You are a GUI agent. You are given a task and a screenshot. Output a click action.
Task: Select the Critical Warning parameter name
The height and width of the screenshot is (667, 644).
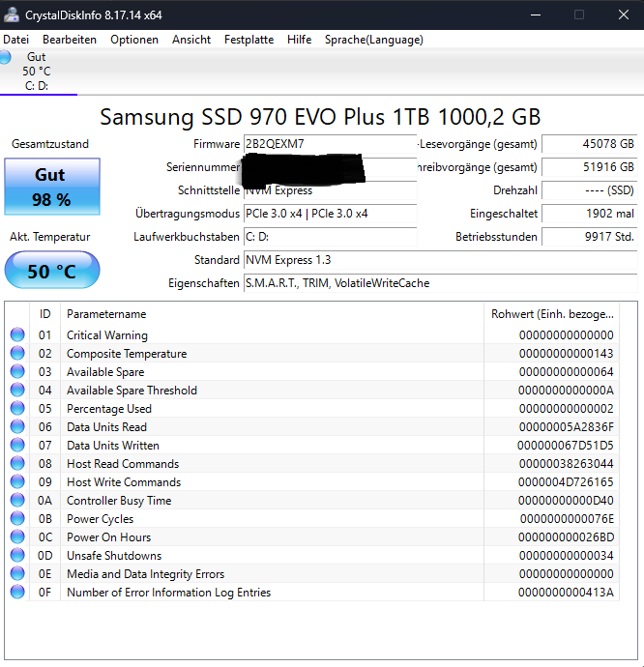click(107, 335)
